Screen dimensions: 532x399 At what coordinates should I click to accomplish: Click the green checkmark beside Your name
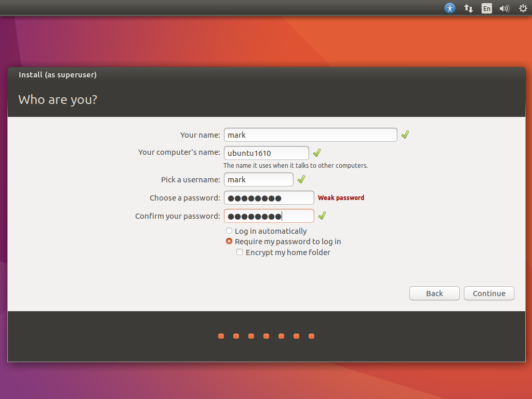tap(405, 135)
